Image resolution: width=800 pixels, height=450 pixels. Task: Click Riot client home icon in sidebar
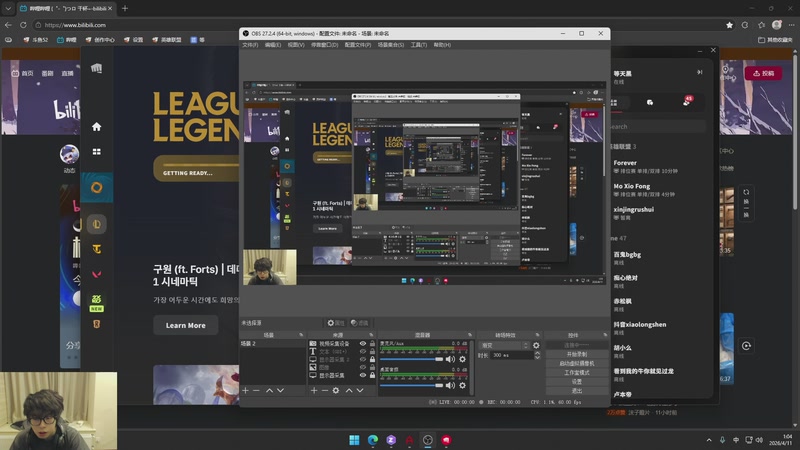coord(96,127)
